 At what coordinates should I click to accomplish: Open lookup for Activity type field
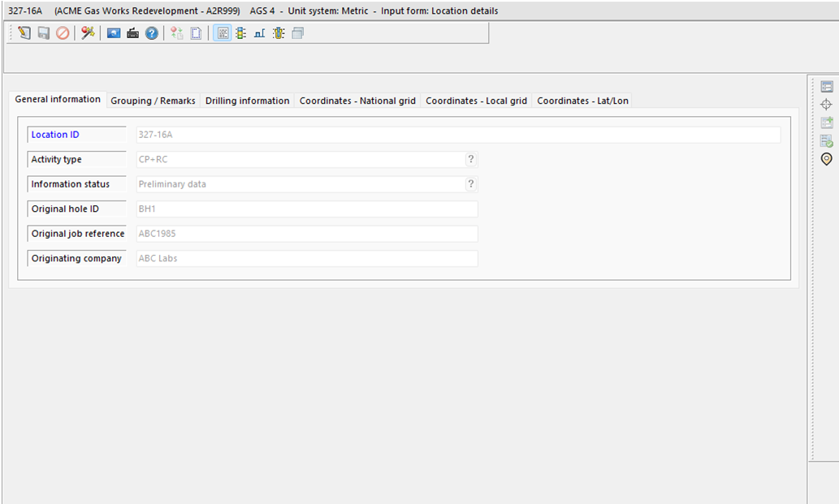pos(470,160)
